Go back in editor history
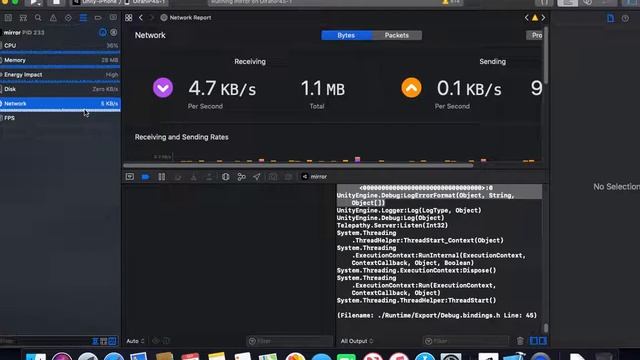 click(x=141, y=18)
